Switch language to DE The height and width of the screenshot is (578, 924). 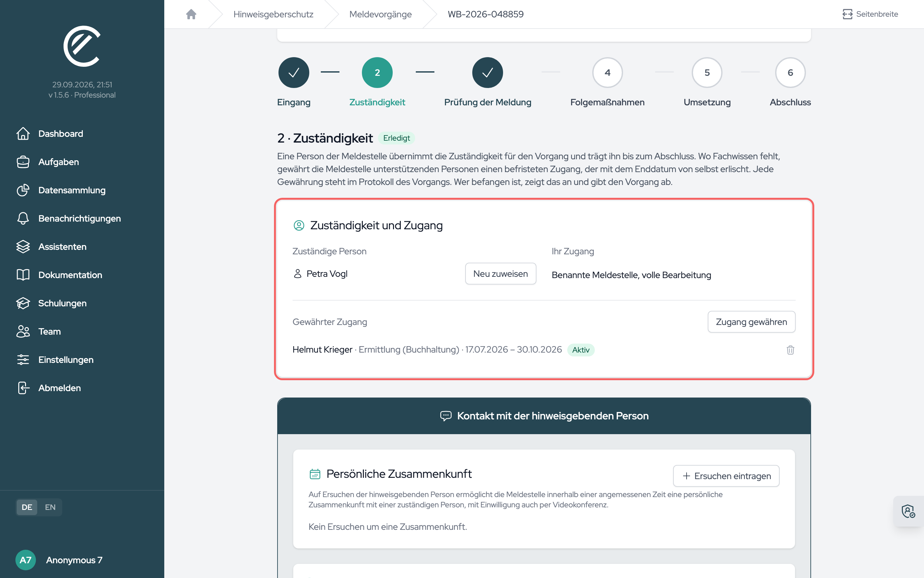(x=27, y=507)
